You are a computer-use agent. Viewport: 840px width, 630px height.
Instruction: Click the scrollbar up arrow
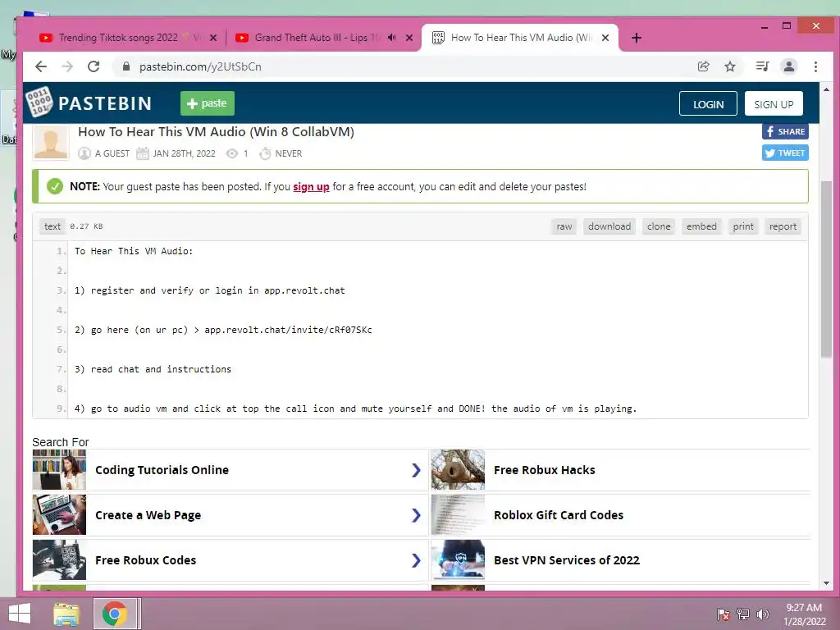click(826, 89)
